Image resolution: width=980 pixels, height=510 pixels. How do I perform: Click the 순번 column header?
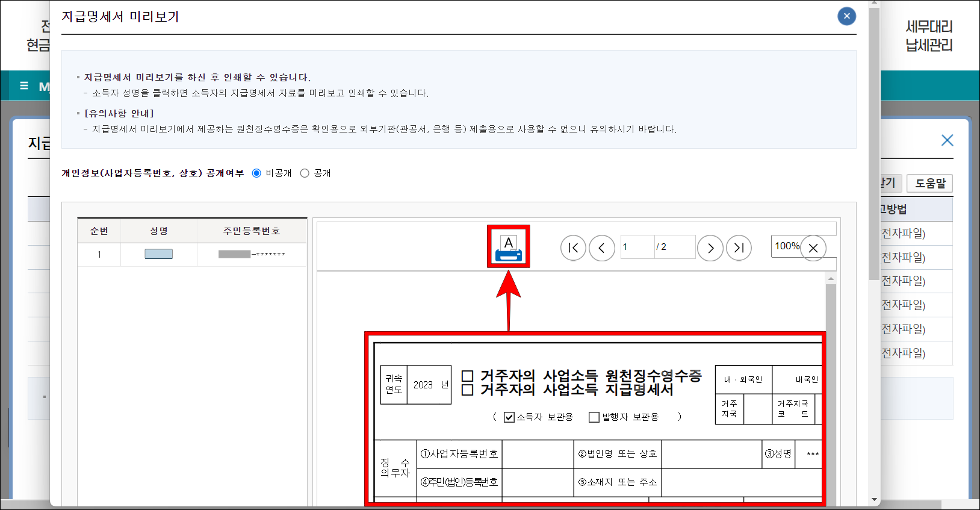[99, 231]
